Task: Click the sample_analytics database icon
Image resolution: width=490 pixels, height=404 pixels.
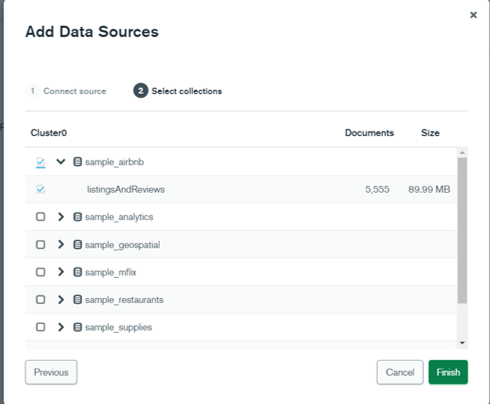Action: coord(77,217)
